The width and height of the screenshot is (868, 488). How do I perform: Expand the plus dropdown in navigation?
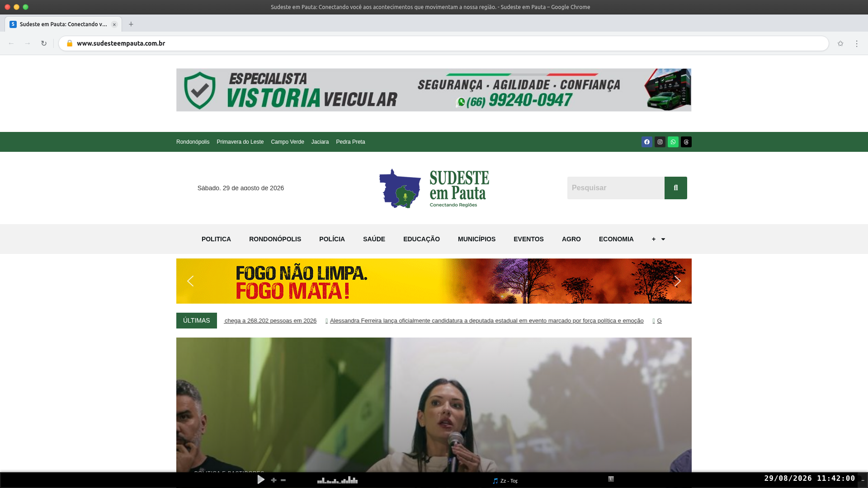point(658,239)
